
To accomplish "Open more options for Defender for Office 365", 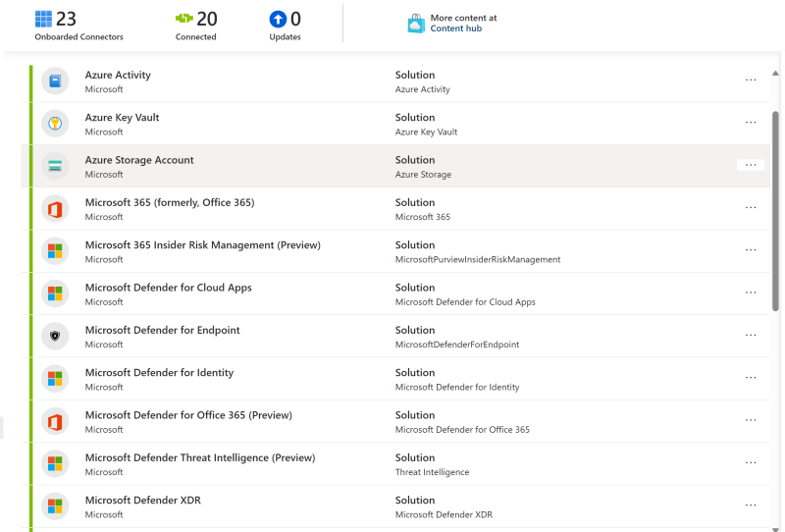I will (x=751, y=420).
